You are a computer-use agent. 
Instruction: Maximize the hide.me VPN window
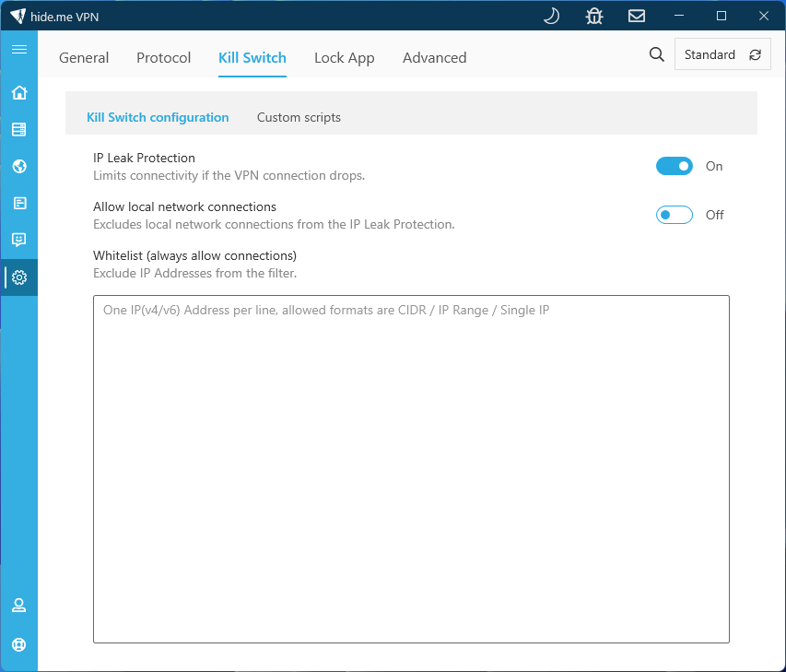(x=721, y=16)
